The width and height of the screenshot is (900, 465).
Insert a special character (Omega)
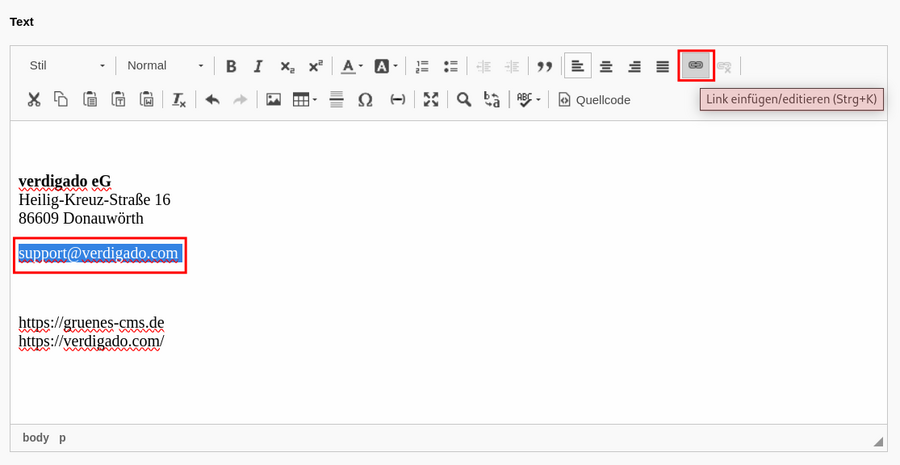[x=365, y=99]
